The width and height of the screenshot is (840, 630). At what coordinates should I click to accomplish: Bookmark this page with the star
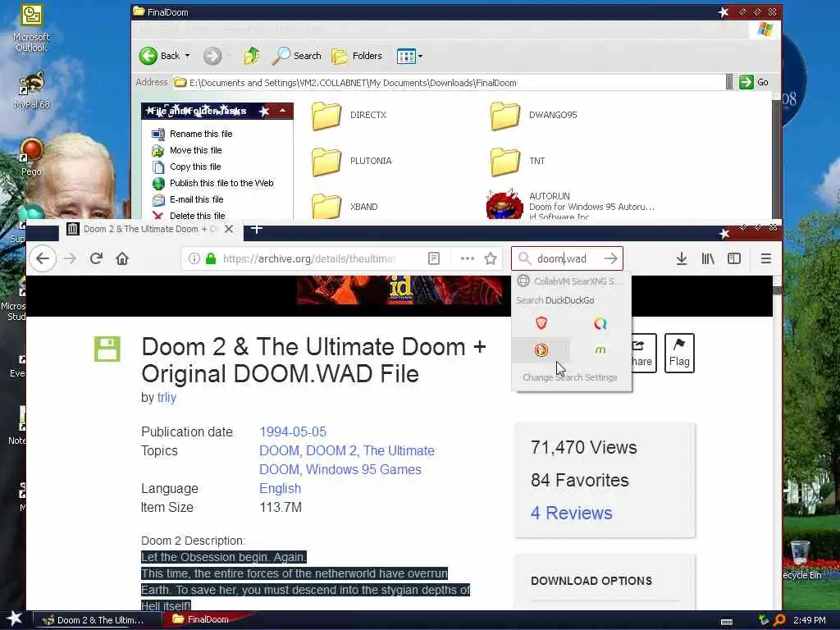pyautogui.click(x=491, y=258)
